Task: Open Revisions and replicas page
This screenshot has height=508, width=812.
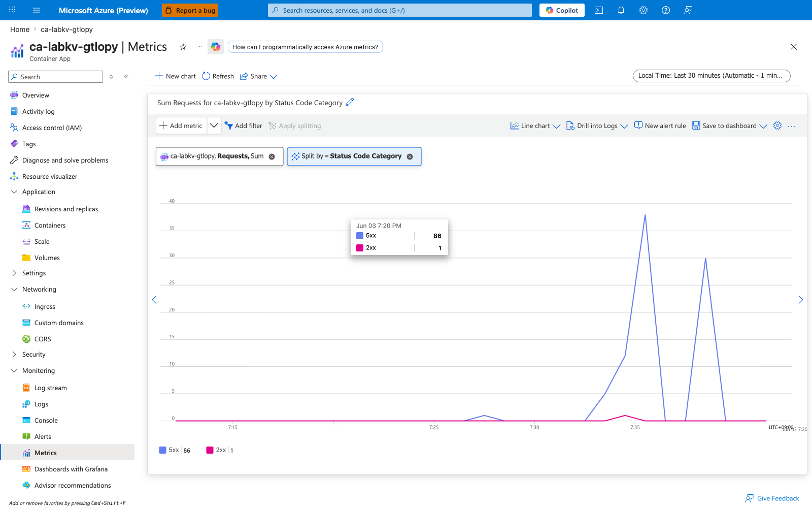Action: (x=66, y=209)
